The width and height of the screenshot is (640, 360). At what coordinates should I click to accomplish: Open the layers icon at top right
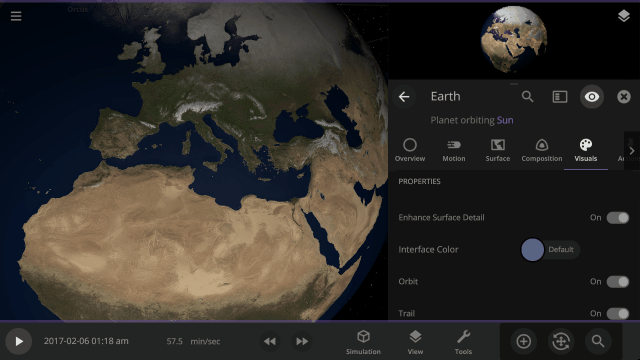click(623, 16)
